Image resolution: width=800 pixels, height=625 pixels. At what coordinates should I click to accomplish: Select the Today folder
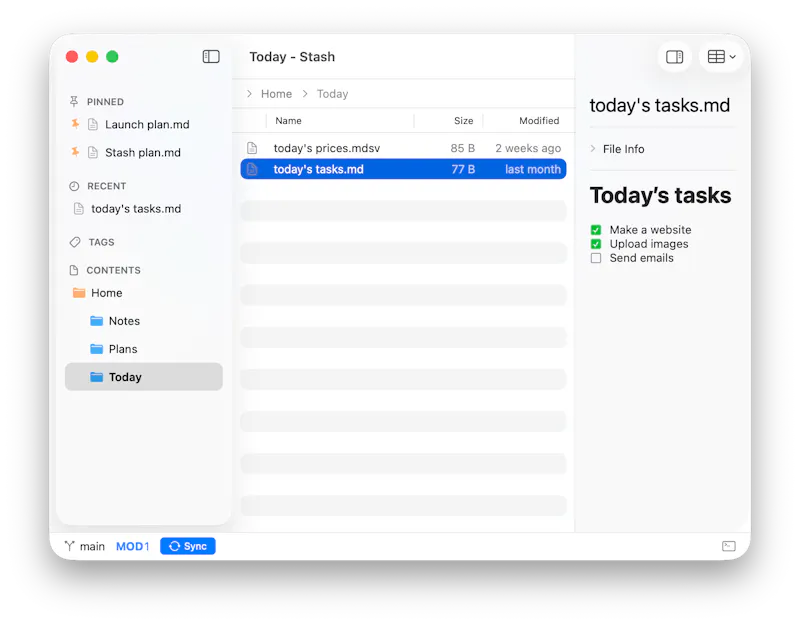click(144, 377)
